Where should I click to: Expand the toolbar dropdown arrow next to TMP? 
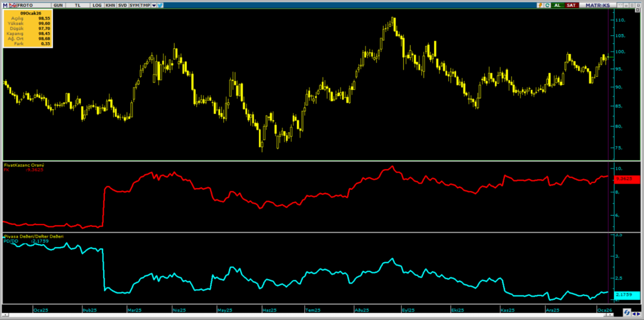pos(153,4)
